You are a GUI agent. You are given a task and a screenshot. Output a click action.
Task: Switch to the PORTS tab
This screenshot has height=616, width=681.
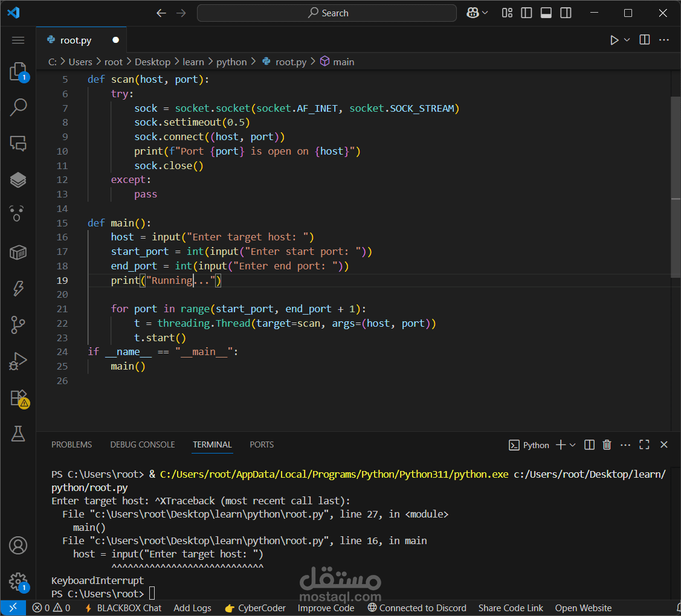tap(262, 445)
